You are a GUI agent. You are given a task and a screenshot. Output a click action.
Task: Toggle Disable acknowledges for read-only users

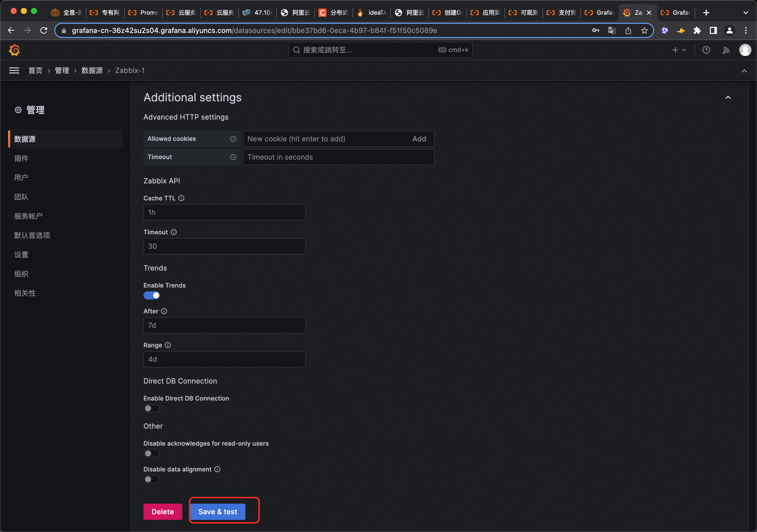pyautogui.click(x=152, y=454)
